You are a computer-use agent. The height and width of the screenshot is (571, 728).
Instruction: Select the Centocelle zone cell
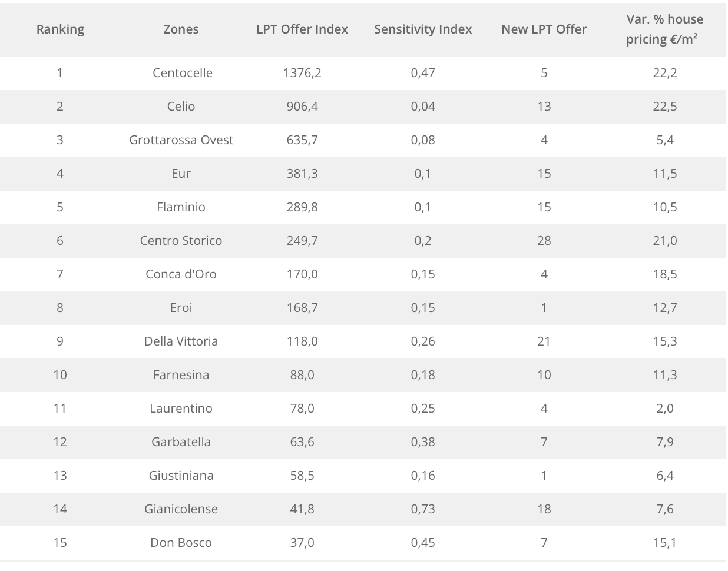pyautogui.click(x=182, y=73)
